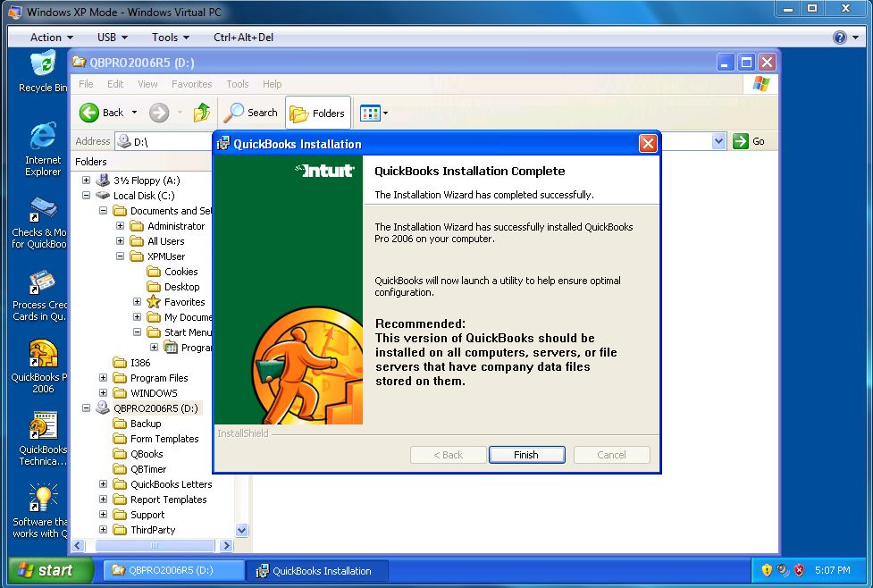Expand the QuickBooks Letters node

click(103, 483)
